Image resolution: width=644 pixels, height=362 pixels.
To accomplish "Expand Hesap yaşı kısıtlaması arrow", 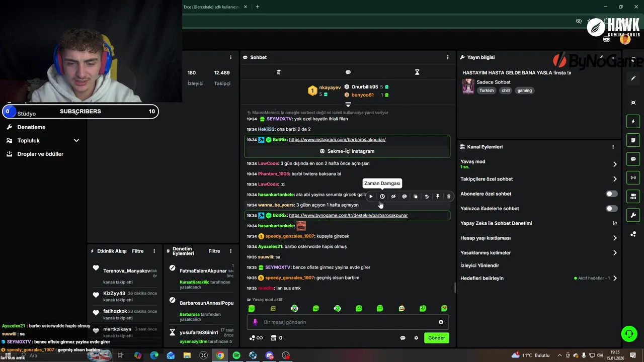I will tap(615, 238).
